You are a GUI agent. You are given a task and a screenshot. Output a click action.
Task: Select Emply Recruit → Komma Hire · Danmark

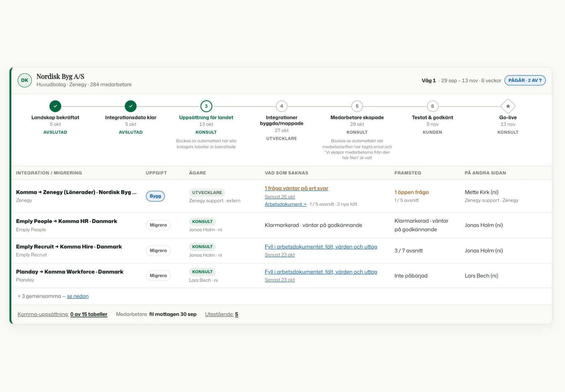click(69, 247)
